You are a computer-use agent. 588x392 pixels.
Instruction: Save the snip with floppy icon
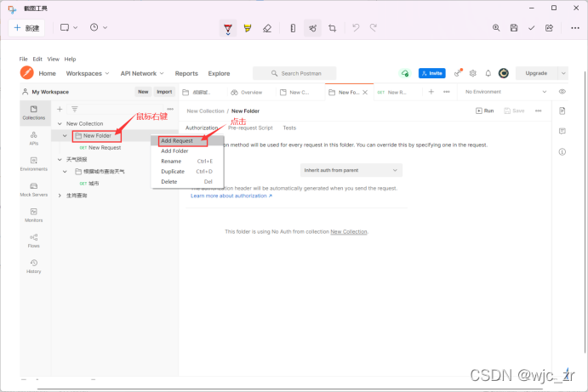(x=514, y=28)
